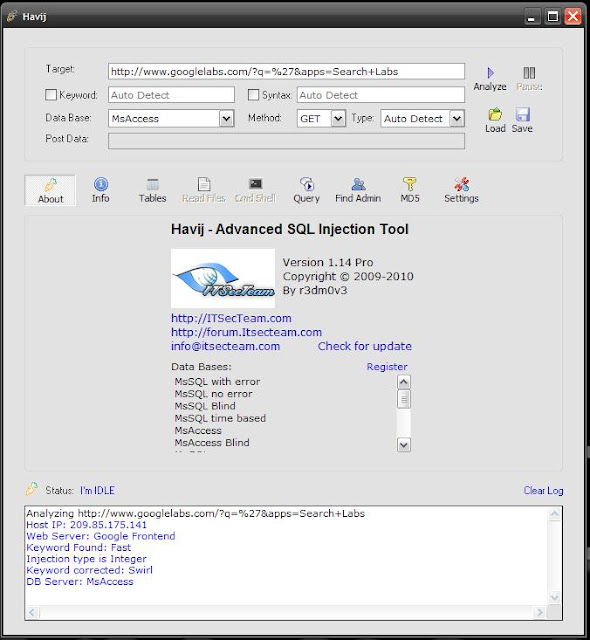Expand the Type Auto Detect dropdown
Viewport: 590px width, 640px height.
(x=457, y=119)
